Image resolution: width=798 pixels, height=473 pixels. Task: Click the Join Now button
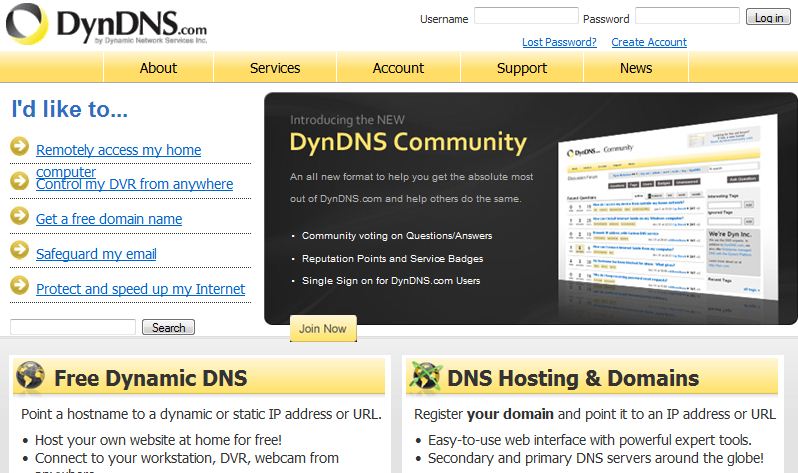(323, 328)
